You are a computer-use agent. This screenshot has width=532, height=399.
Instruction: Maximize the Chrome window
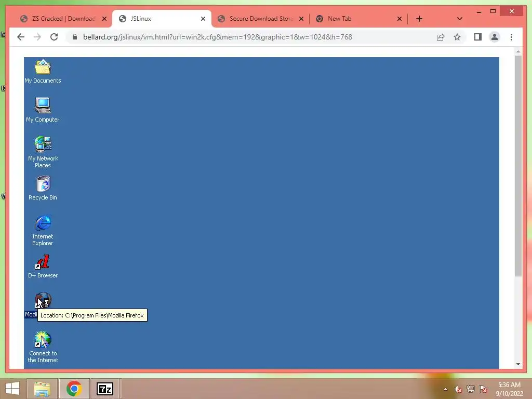click(493, 11)
